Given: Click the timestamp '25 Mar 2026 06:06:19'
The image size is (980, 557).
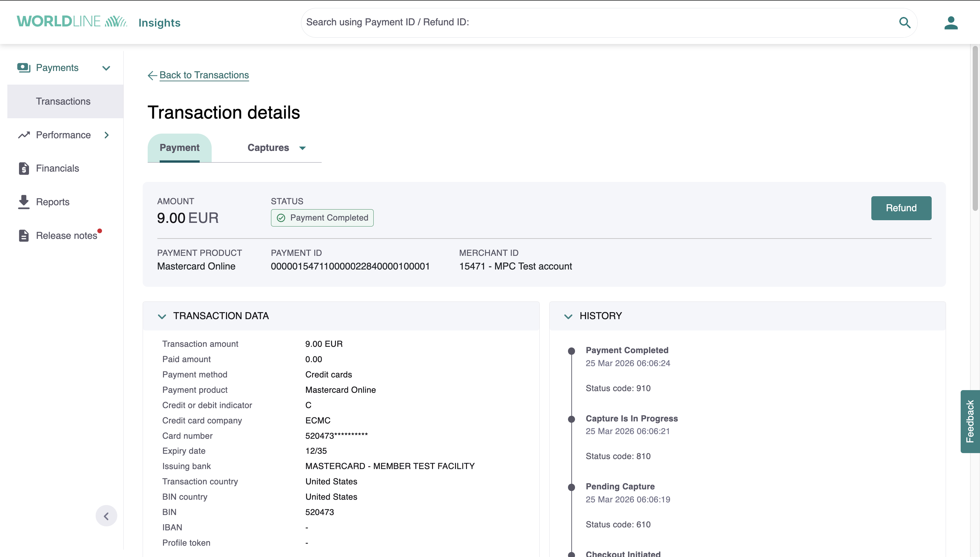Looking at the screenshot, I should pos(628,499).
